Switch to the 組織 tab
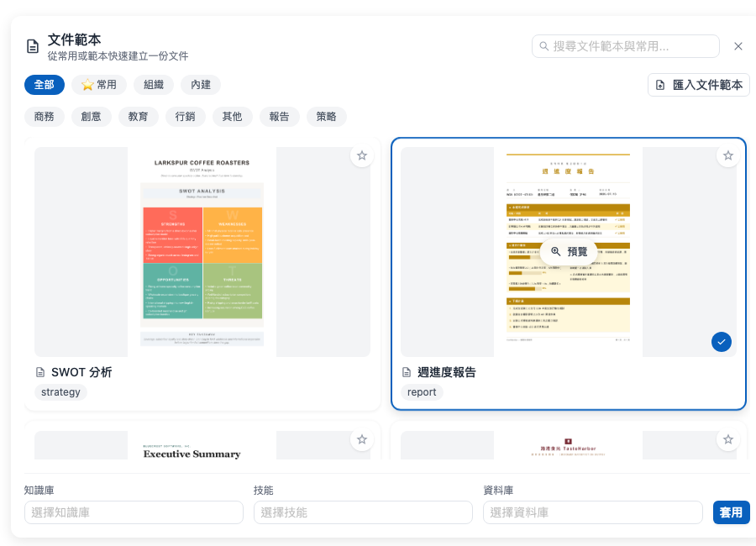 click(154, 85)
